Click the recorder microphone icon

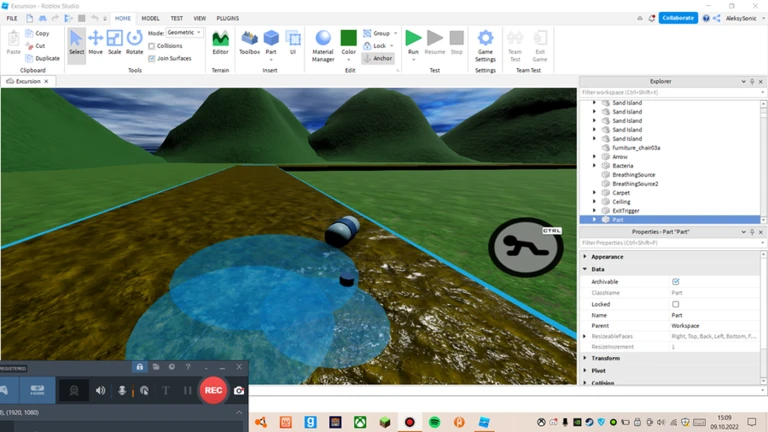pyautogui.click(x=122, y=390)
